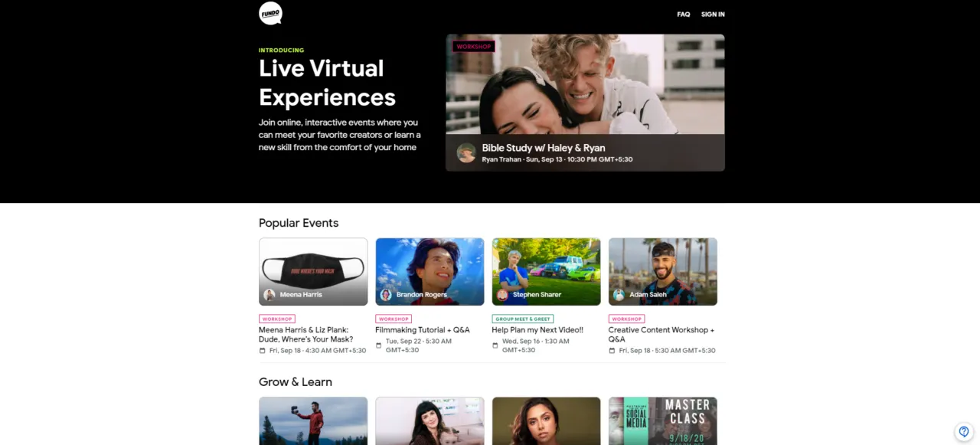
Task: Click calendar icon beside Fri, Sep 18 4:30 AM
Action: click(x=263, y=351)
